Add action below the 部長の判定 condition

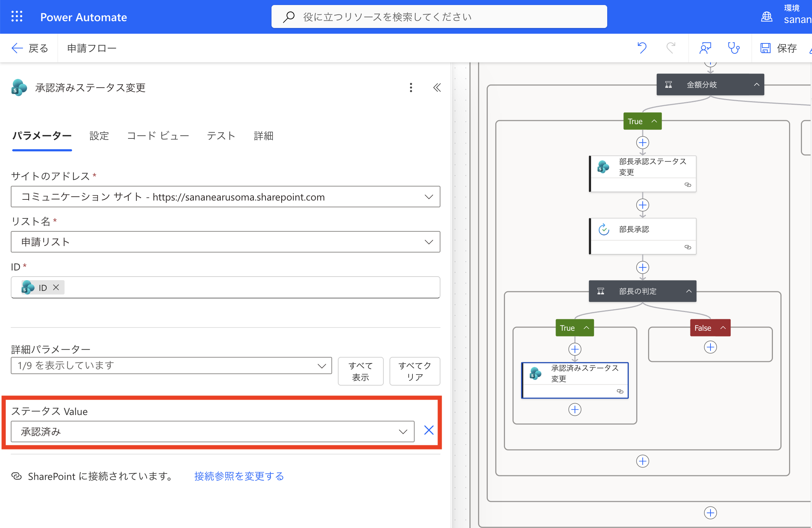click(x=643, y=461)
